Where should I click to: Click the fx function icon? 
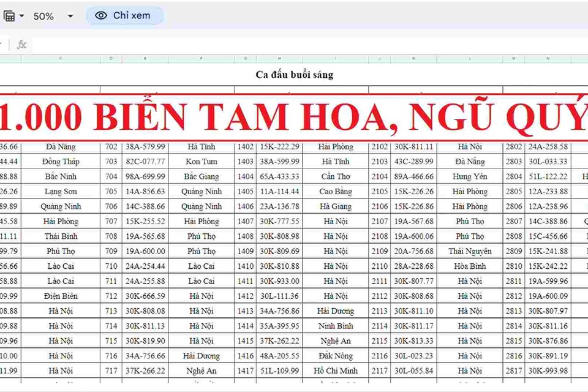21,44
